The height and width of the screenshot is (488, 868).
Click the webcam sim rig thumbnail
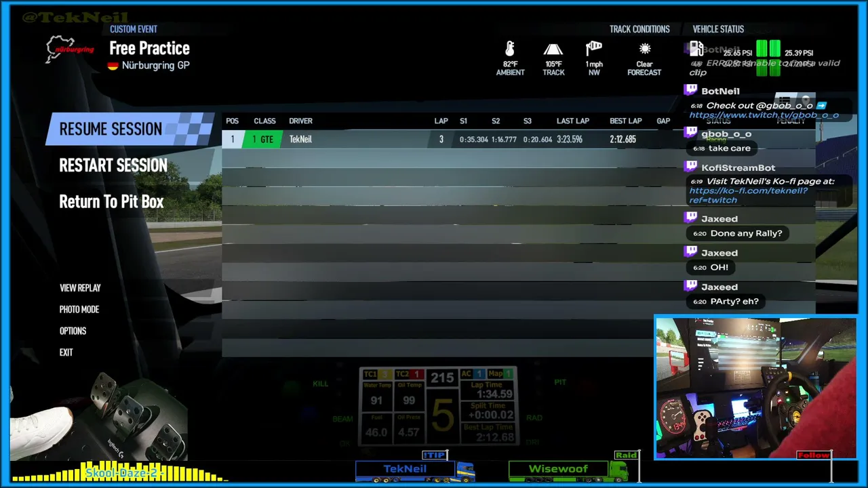click(755, 388)
